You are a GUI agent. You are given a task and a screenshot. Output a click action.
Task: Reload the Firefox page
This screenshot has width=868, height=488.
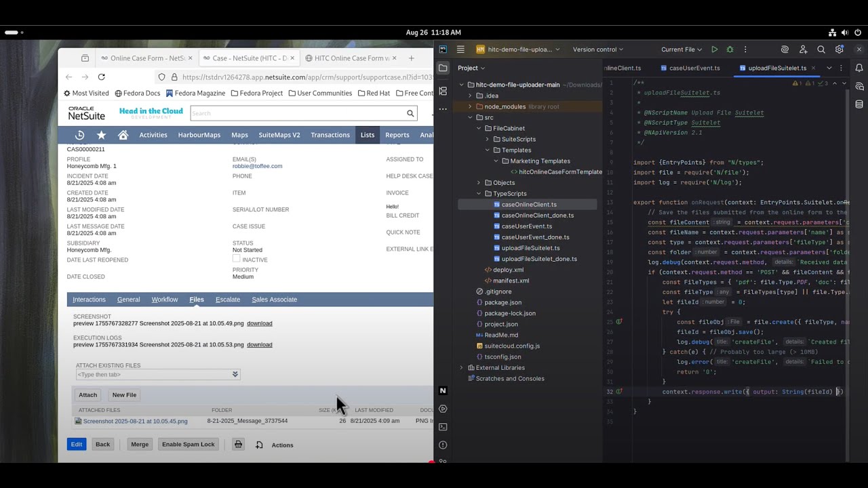point(101,77)
